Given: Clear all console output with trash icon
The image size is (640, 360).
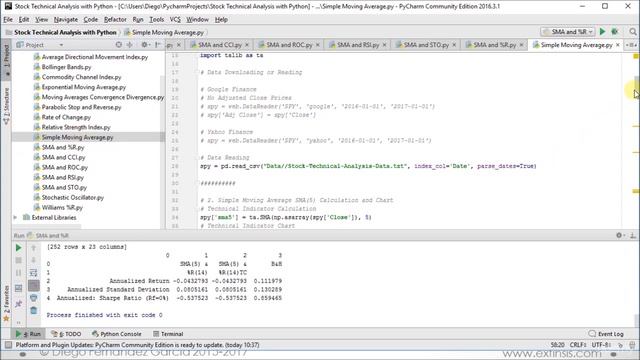Looking at the screenshot, I should (x=33, y=311).
